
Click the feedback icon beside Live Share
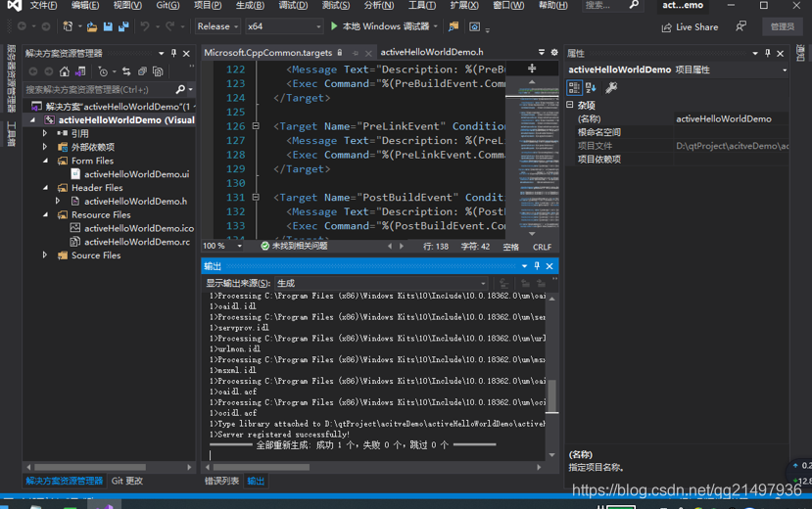coord(741,26)
